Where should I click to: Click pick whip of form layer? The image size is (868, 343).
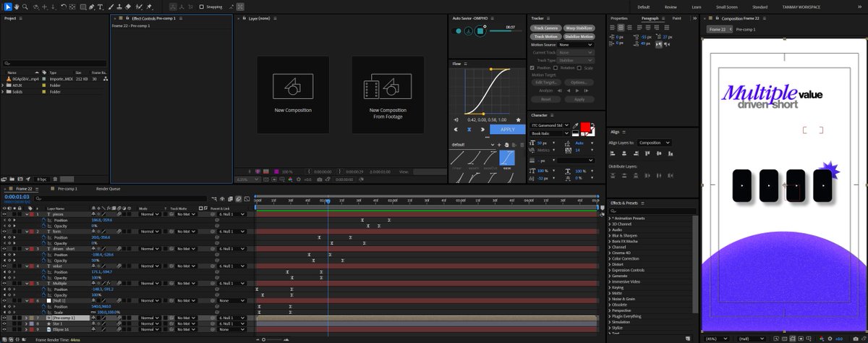coord(213,232)
